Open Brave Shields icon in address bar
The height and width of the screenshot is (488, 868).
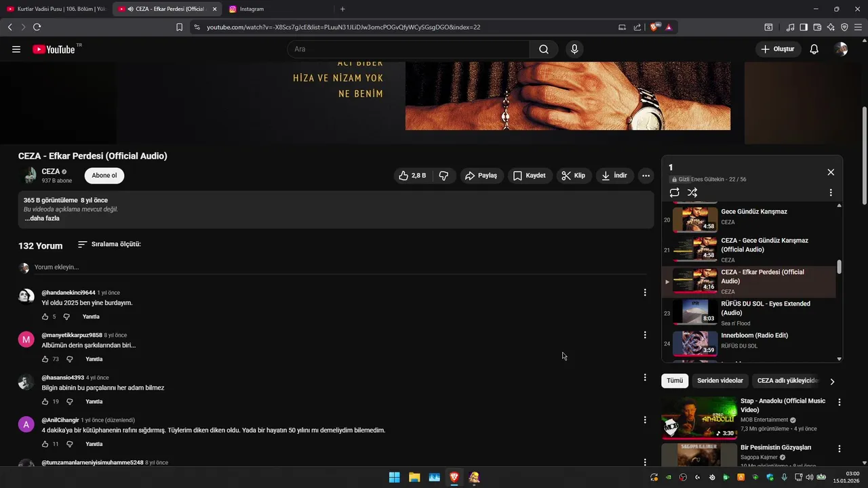pyautogui.click(x=654, y=27)
